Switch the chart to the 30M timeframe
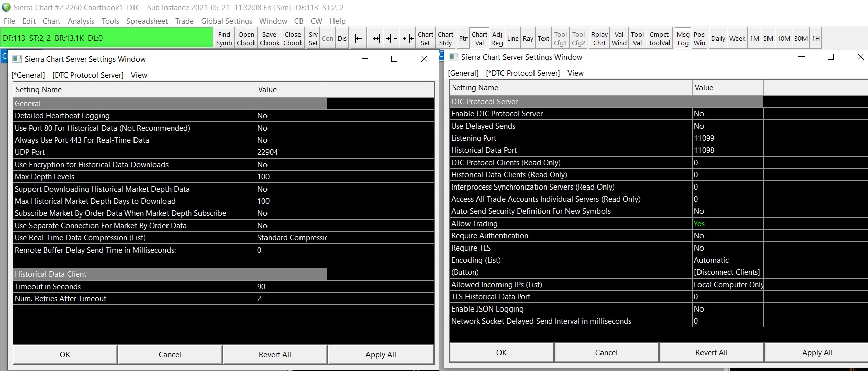The height and width of the screenshot is (371, 868). coord(801,39)
